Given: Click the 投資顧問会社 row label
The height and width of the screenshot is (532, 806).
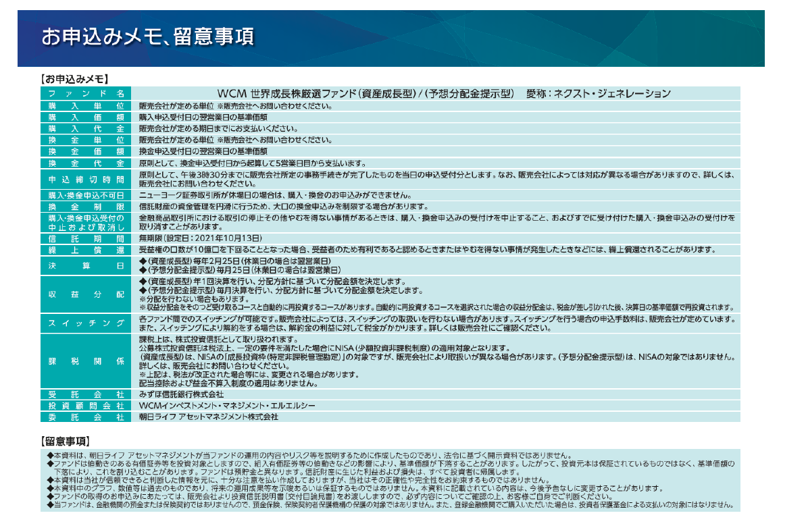Looking at the screenshot, I should click(x=86, y=406).
